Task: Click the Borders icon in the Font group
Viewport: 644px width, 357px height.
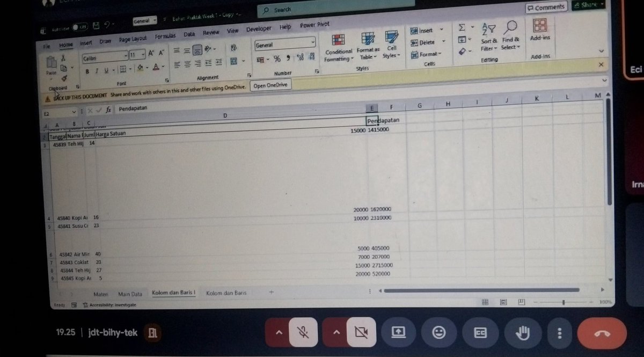Action: pyautogui.click(x=122, y=69)
